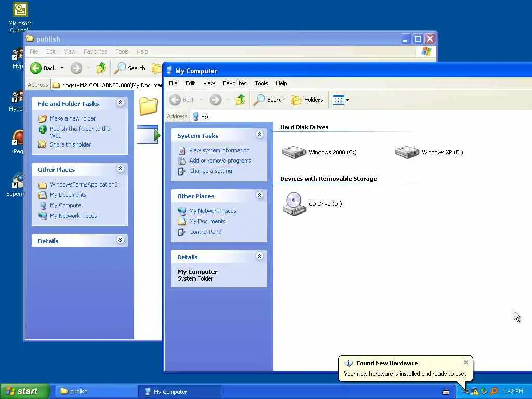Screen dimensions: 532x399
Task: Click Search in the publish window toolbar
Action: pos(129,68)
